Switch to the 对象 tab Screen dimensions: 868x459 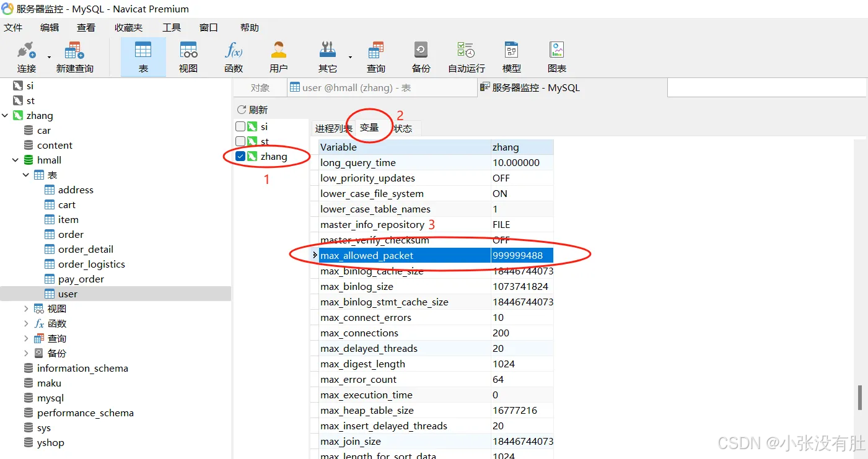tap(260, 88)
